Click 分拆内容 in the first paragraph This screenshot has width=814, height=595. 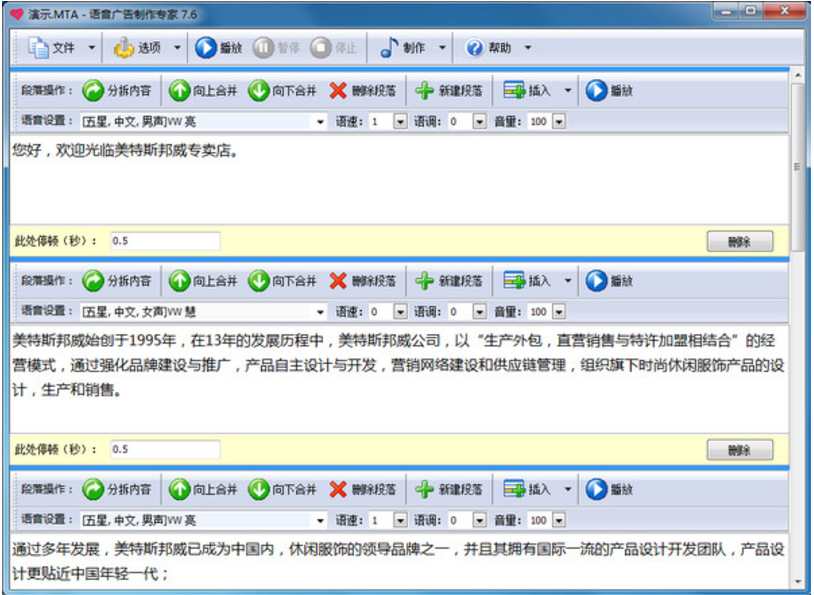pyautogui.click(x=117, y=91)
